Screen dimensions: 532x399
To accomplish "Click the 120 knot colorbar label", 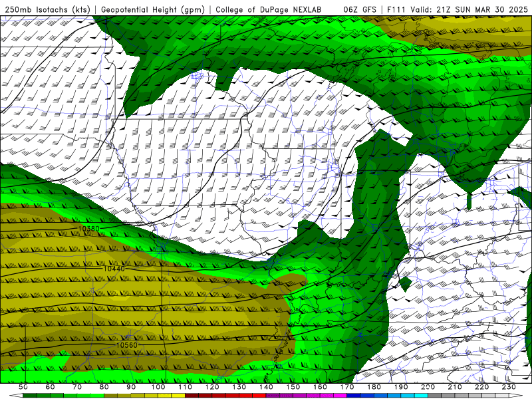I will [212, 387].
